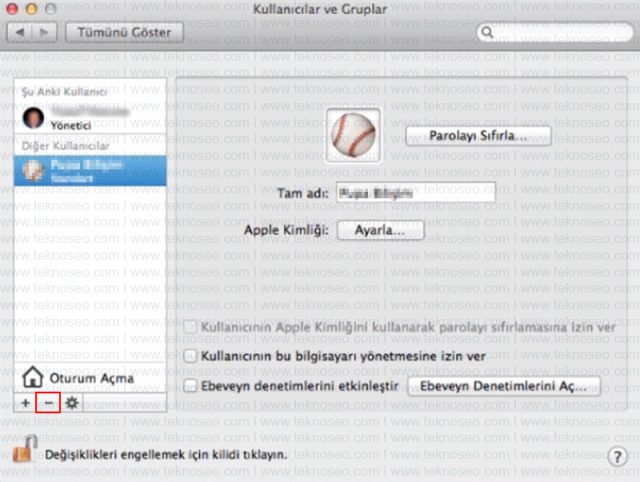This screenshot has width=640, height=482.
Task: Click the current user avatar photo
Action: coord(33,118)
